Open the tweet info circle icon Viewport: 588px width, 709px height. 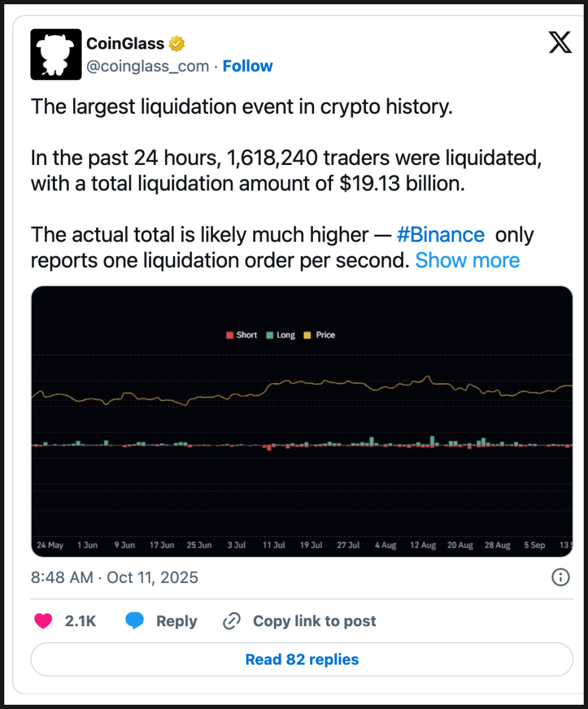pos(560,577)
